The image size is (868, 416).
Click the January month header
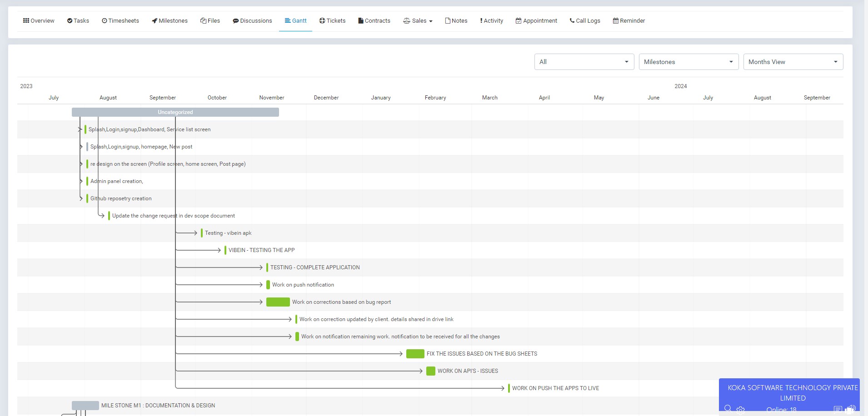[381, 98]
